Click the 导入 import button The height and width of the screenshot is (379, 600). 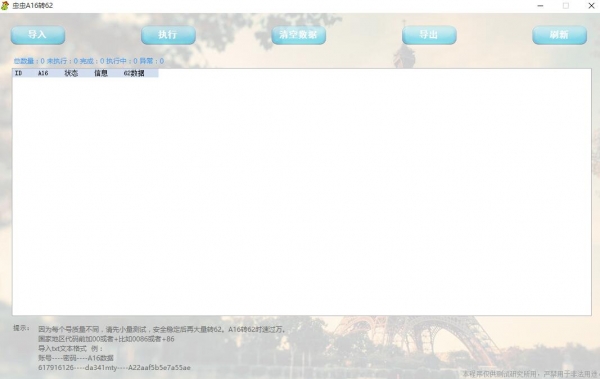[38, 35]
